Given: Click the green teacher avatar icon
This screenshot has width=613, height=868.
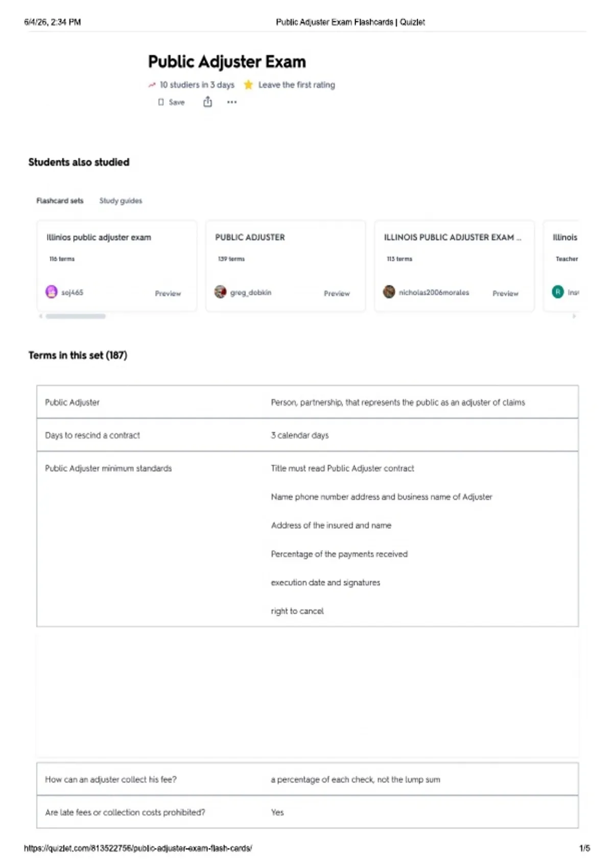Looking at the screenshot, I should pyautogui.click(x=558, y=292).
